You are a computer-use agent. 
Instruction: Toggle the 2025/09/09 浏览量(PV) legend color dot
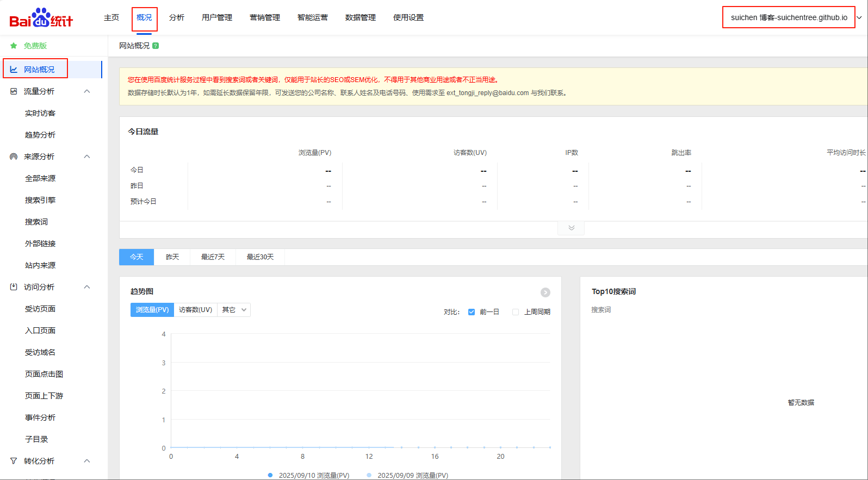tap(369, 475)
